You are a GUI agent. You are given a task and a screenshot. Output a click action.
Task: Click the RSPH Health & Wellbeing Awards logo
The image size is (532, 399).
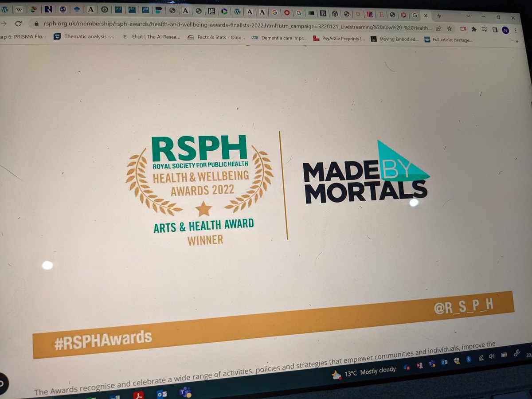(x=199, y=190)
